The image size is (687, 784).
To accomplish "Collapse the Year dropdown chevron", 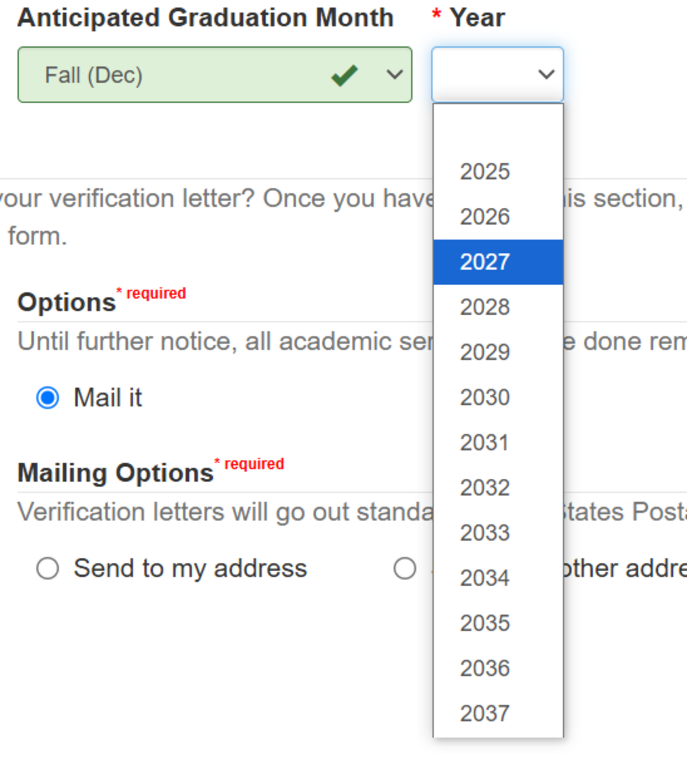I will (x=546, y=74).
